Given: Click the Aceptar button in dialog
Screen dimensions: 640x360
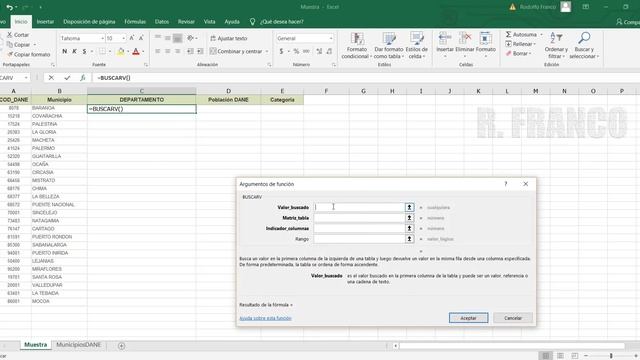Looking at the screenshot, I should pyautogui.click(x=468, y=318).
